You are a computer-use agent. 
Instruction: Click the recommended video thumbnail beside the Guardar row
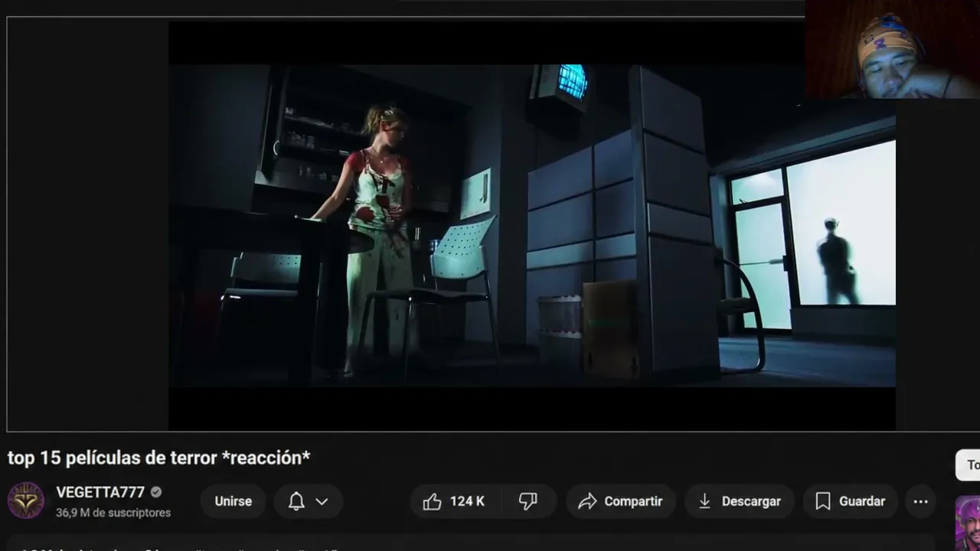click(968, 523)
